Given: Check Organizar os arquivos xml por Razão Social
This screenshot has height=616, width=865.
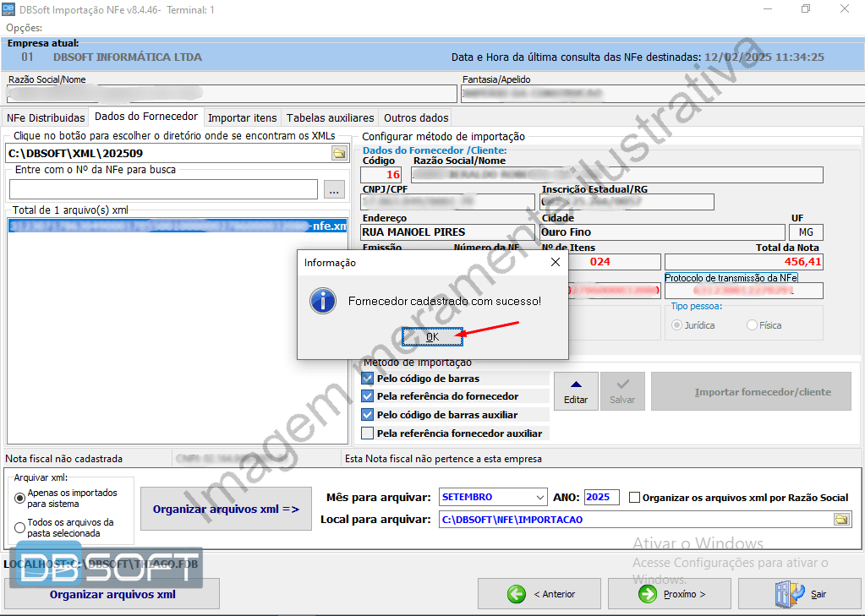Looking at the screenshot, I should 635,498.
